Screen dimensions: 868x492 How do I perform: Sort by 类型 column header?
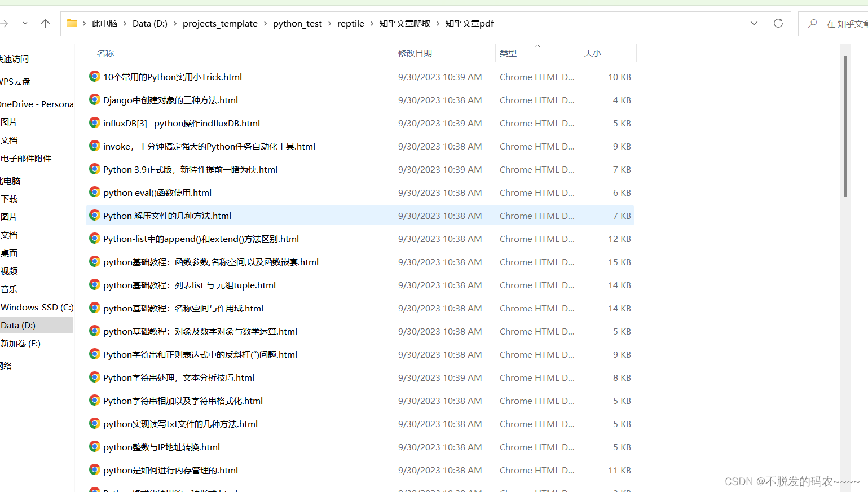[508, 53]
